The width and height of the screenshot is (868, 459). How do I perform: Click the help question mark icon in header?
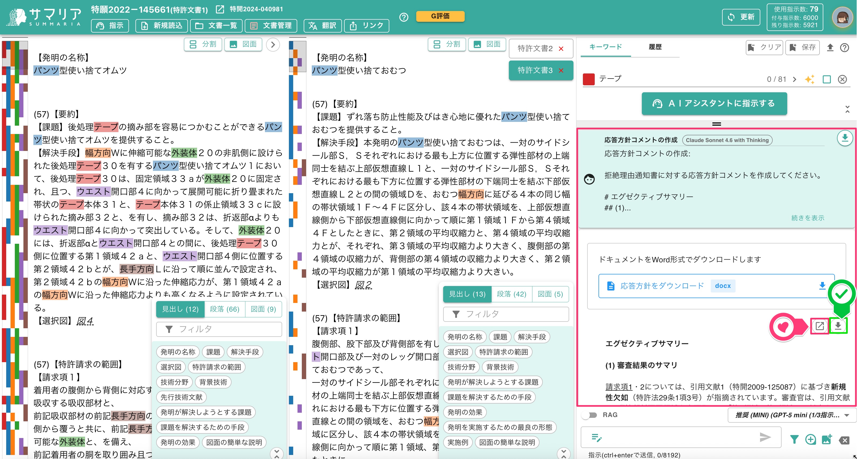[x=403, y=17]
